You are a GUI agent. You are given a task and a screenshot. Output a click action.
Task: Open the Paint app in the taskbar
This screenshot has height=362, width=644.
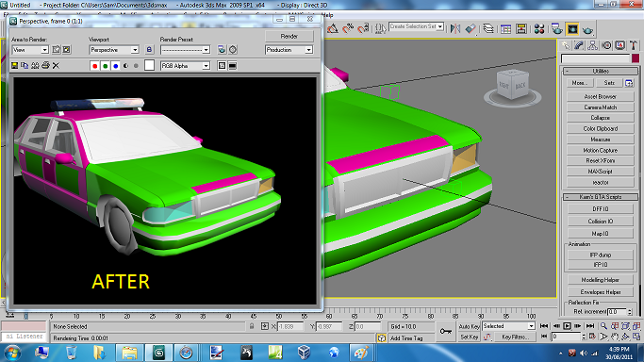[x=361, y=353]
